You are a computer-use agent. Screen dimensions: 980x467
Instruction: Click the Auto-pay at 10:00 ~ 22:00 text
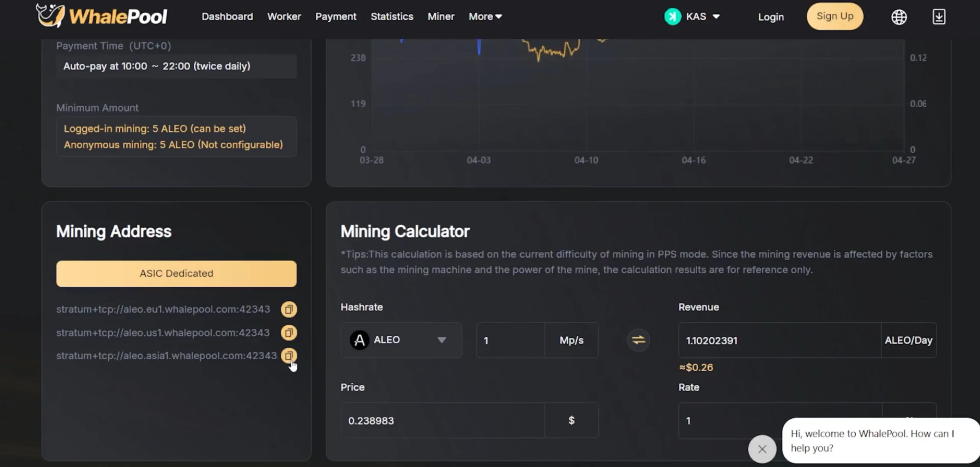[x=157, y=66]
